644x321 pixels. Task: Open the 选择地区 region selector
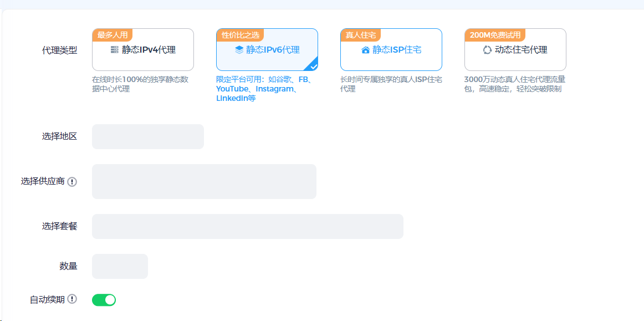(x=148, y=136)
